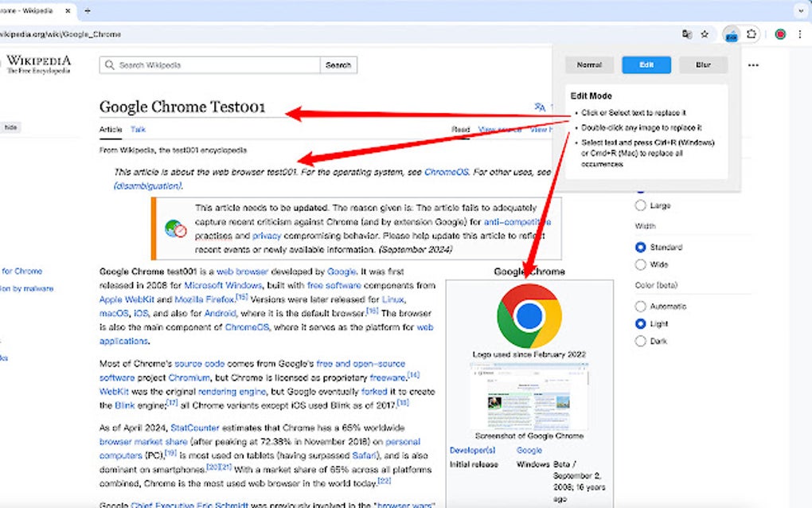Bookmark the page via the star icon

point(705,34)
